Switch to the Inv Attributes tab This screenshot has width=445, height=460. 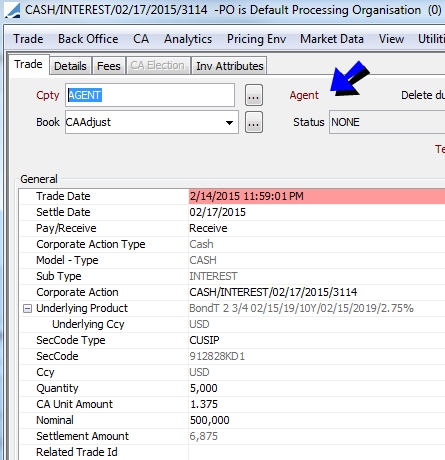click(230, 66)
